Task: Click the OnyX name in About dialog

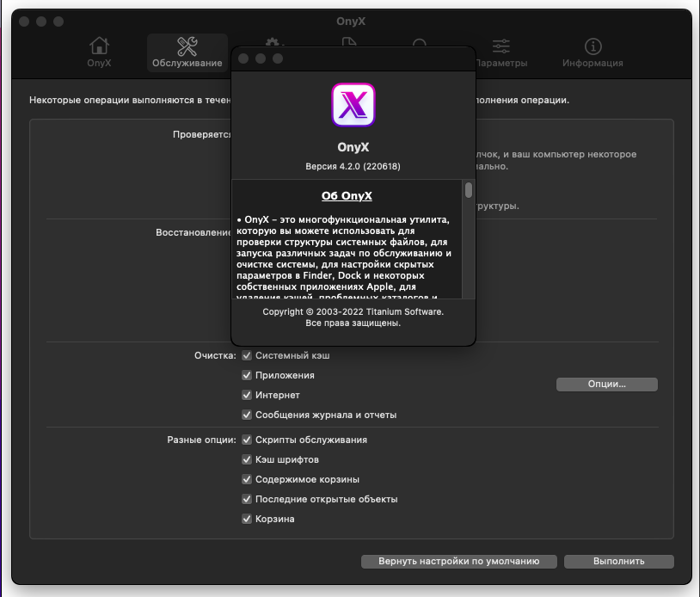Action: click(353, 147)
